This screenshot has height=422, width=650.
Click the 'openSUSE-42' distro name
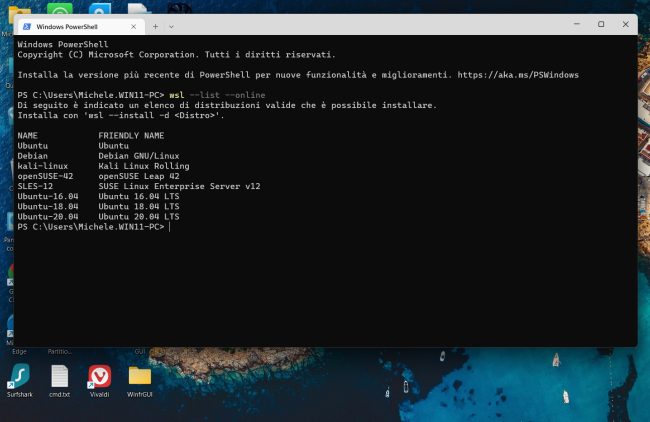[45, 176]
